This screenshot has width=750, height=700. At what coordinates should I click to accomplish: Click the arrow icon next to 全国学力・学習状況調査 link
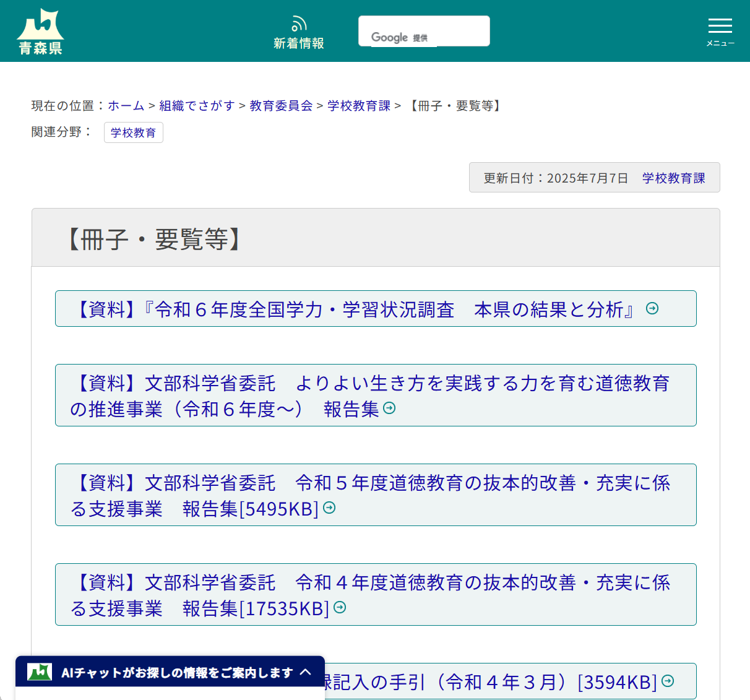click(x=652, y=308)
